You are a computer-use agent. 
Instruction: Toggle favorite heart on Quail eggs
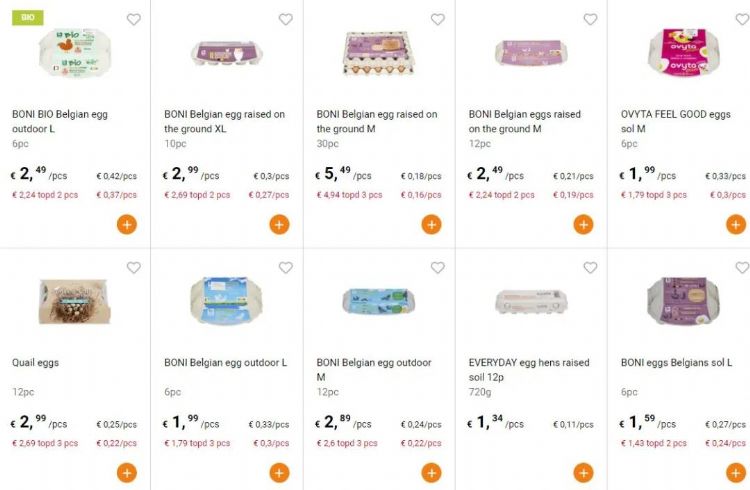tap(133, 267)
